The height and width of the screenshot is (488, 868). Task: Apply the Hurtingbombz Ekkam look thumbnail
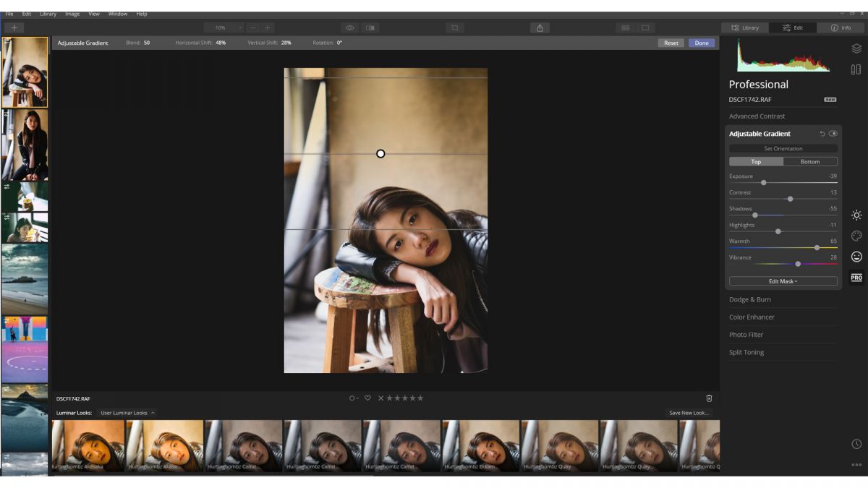[x=480, y=446]
